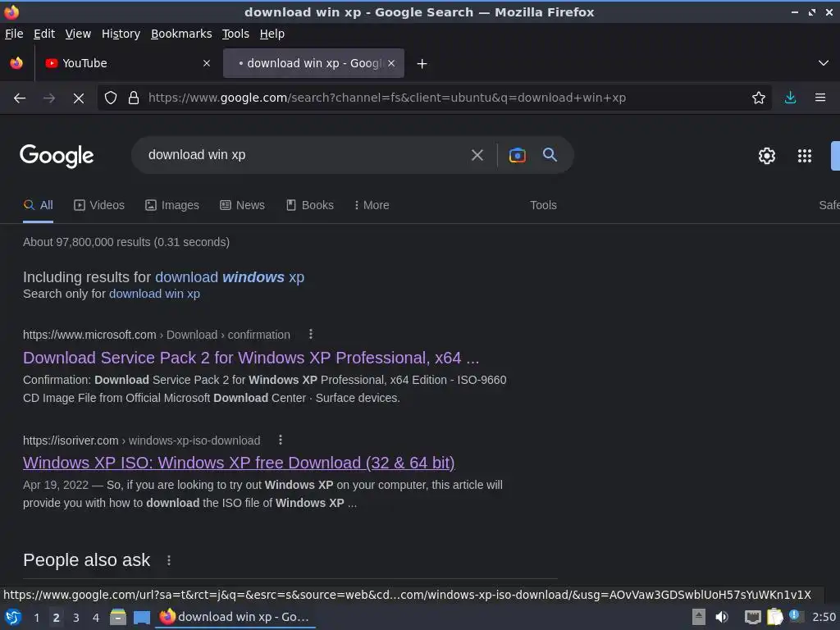This screenshot has height=630, width=840.
Task: Open the Firefox View pinned icon
Action: pos(16,63)
